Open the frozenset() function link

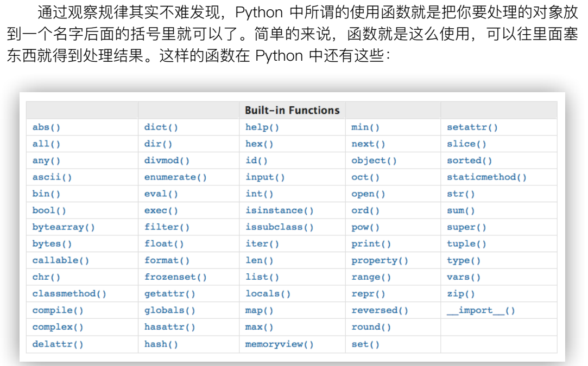tap(175, 277)
